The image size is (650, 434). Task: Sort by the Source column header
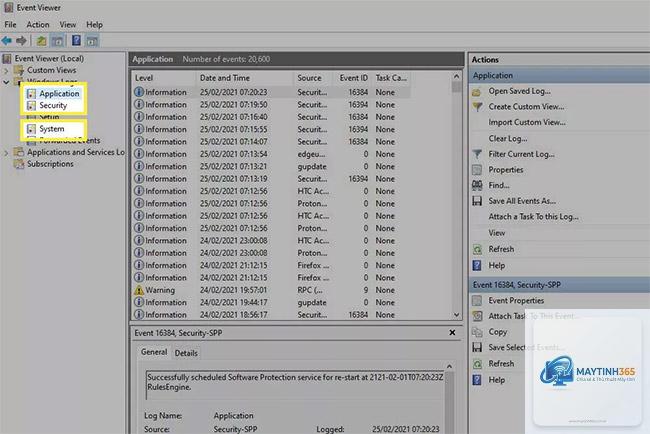(313, 78)
